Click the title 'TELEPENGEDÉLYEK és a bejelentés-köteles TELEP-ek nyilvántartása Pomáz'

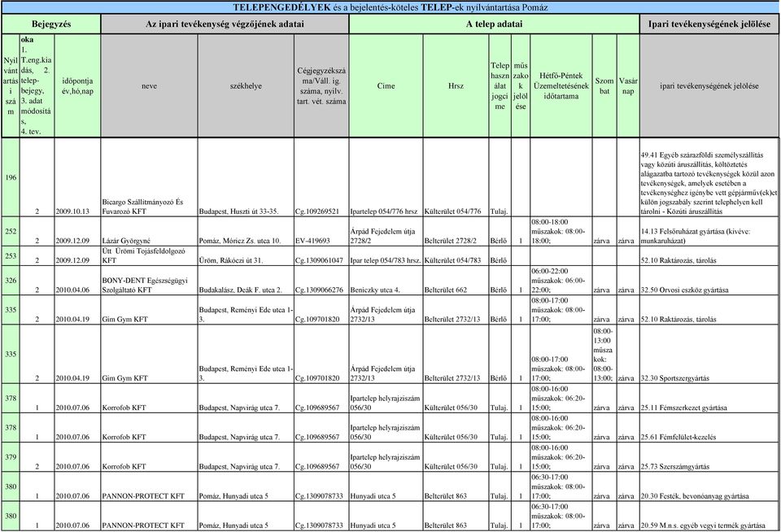pos(390,7)
